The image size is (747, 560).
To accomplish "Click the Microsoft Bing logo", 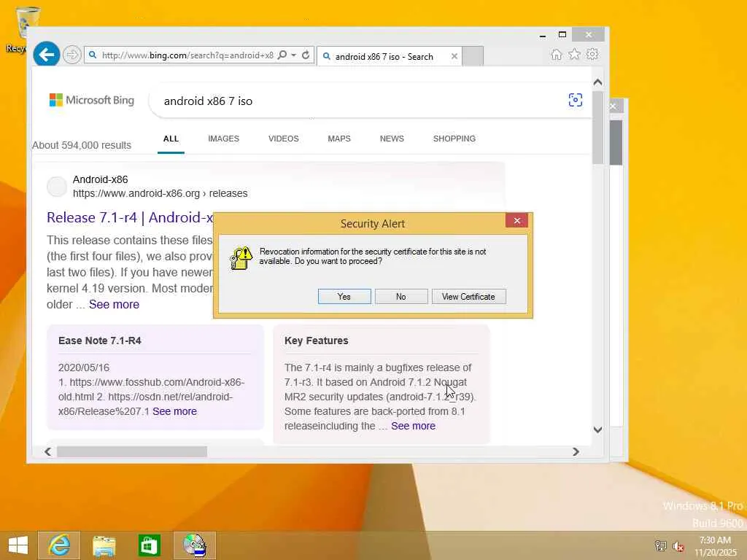I will [x=92, y=100].
